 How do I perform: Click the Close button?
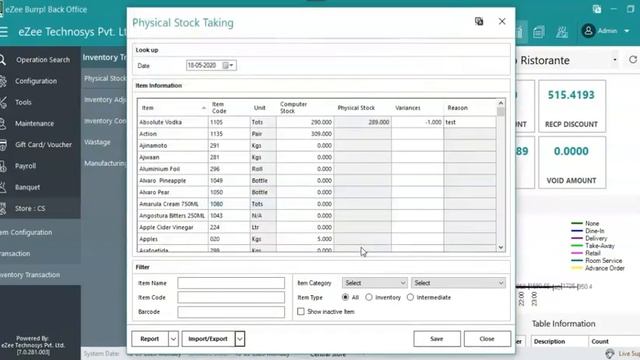point(487,339)
